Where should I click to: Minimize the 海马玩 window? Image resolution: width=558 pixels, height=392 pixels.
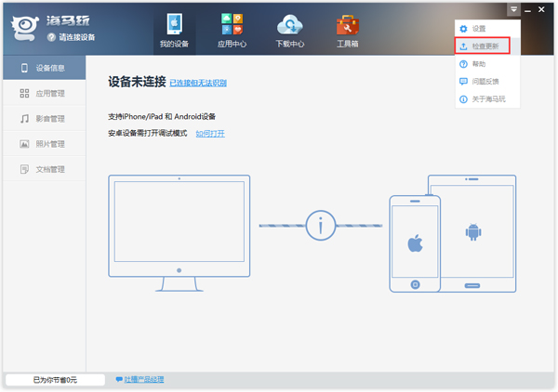[527, 10]
